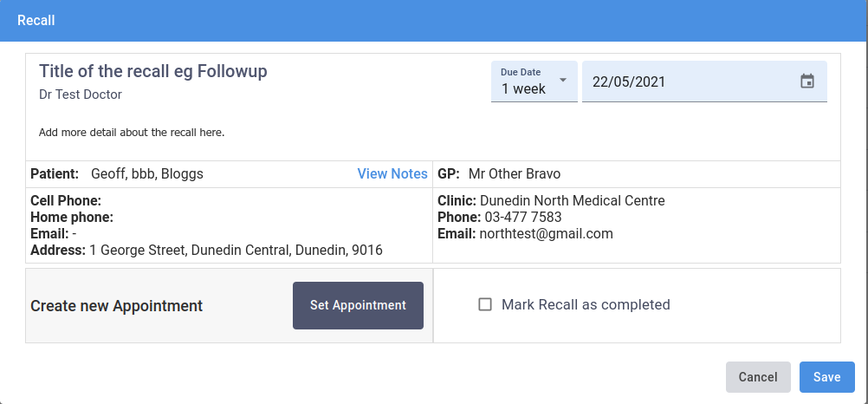Click the patient address on George Street
868x404 pixels.
pyautogui.click(x=236, y=251)
